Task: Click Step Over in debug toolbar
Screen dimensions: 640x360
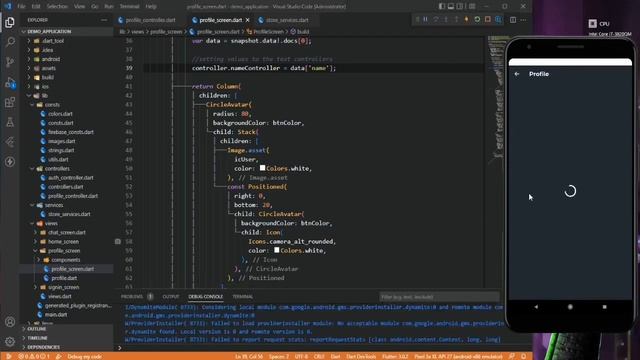Action: tap(436, 20)
